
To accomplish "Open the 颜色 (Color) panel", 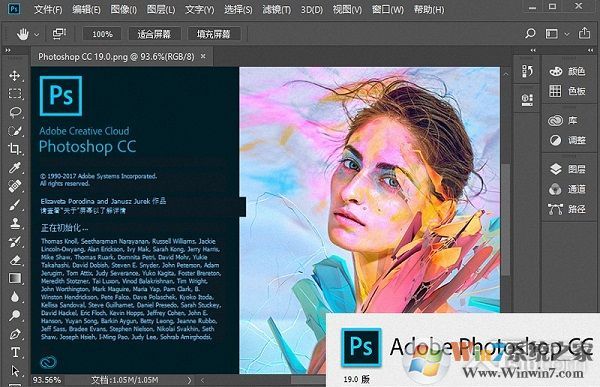I will [x=567, y=71].
